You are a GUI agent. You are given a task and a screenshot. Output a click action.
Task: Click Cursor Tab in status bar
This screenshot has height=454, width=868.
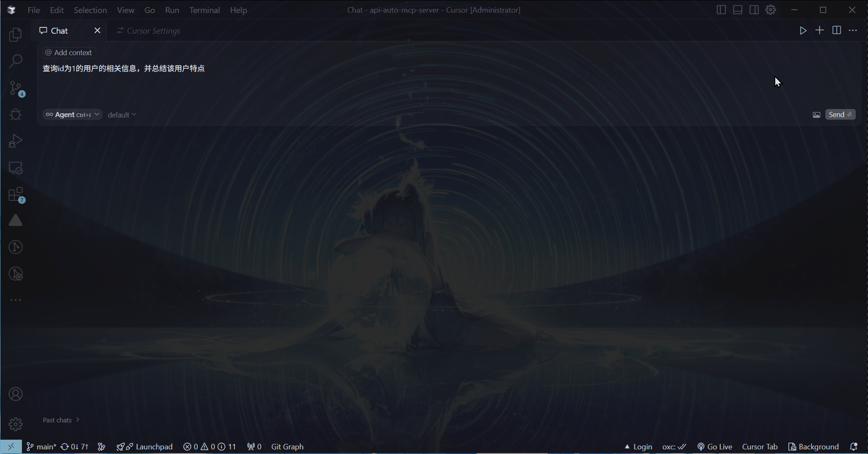click(x=760, y=446)
